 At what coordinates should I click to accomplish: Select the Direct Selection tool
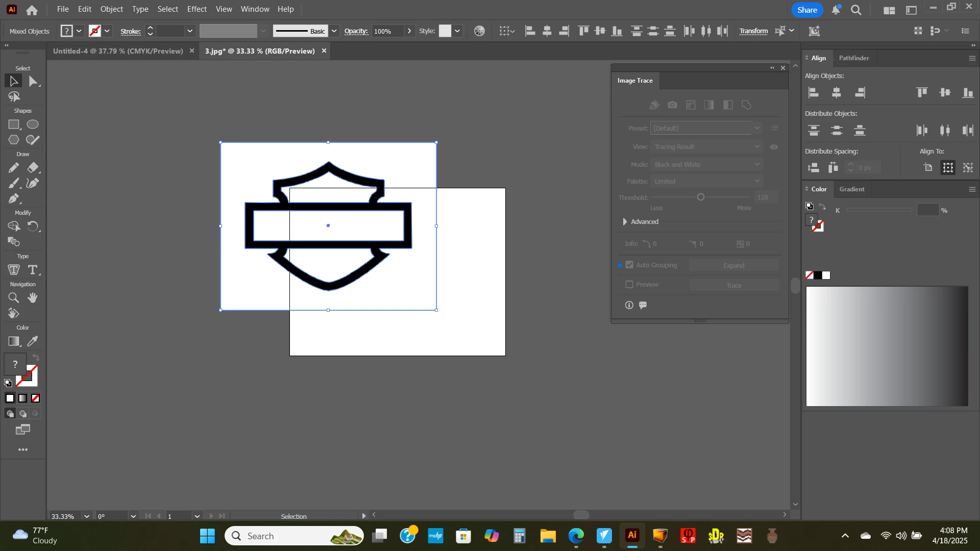(x=33, y=81)
